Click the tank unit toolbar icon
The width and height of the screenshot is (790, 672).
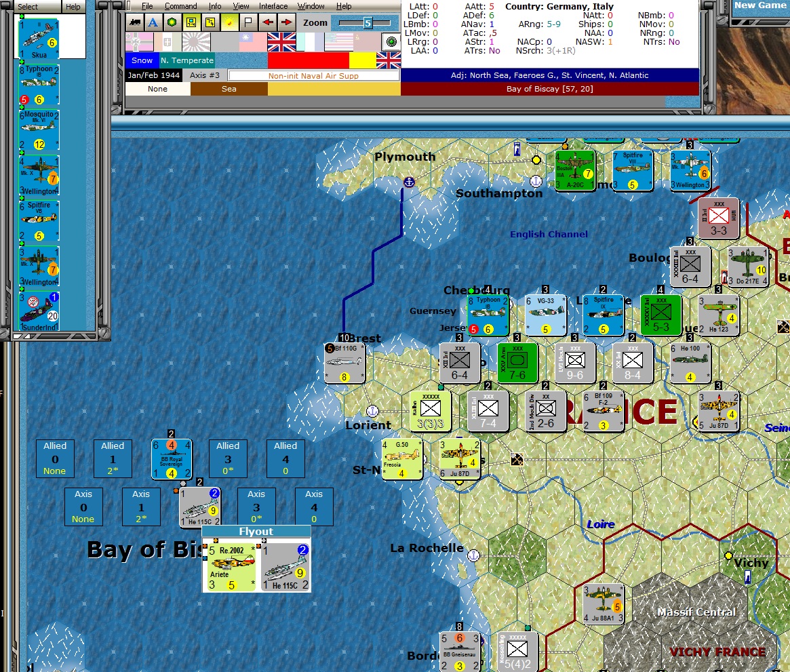(134, 22)
